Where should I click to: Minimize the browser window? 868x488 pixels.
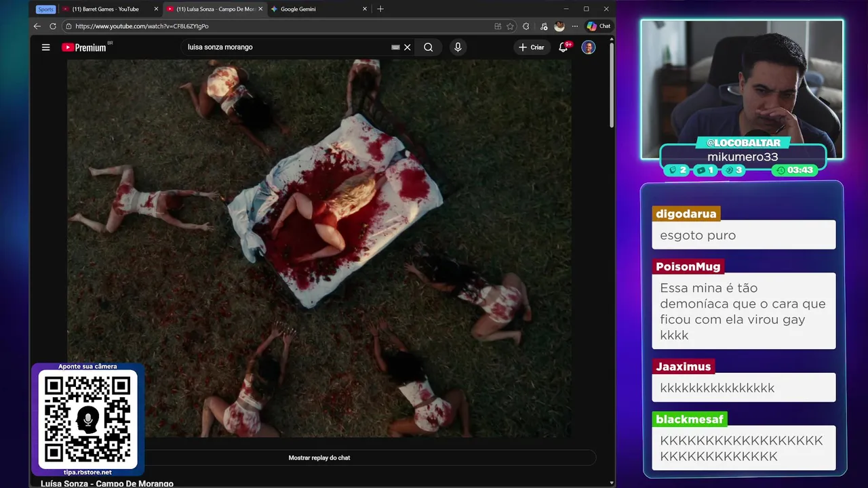click(566, 9)
